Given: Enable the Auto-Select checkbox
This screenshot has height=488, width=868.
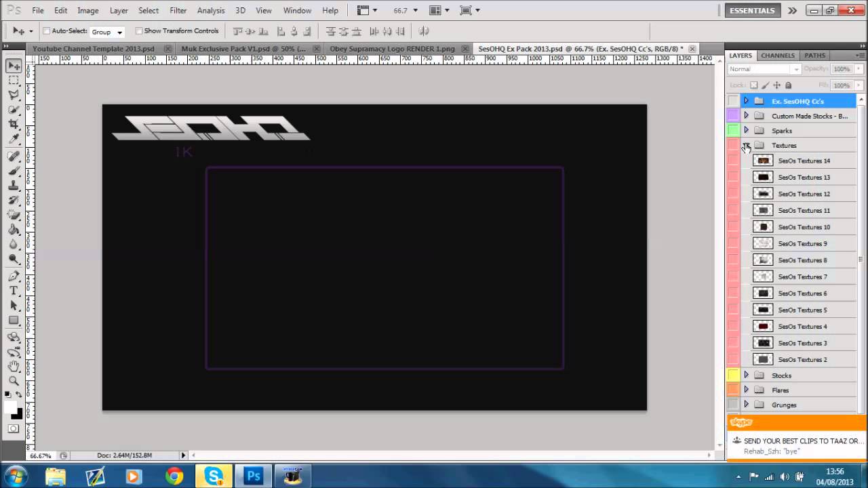Looking at the screenshot, I should 47,31.
